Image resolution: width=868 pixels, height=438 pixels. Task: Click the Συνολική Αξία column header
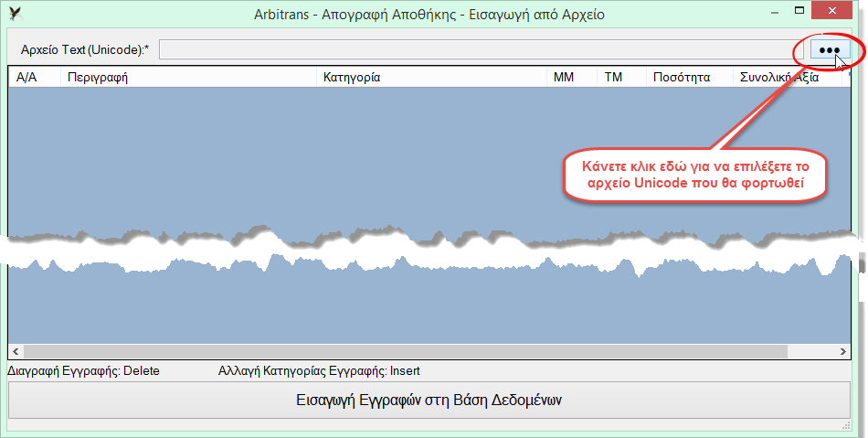[788, 77]
